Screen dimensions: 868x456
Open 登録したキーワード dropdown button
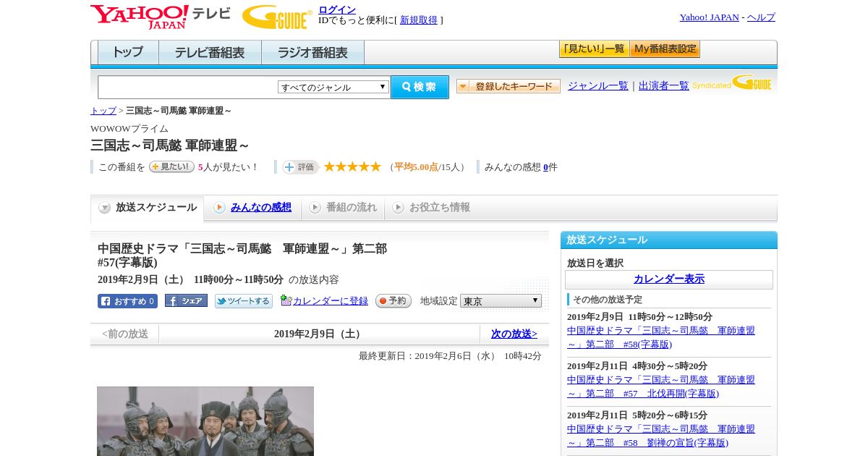[x=509, y=86]
